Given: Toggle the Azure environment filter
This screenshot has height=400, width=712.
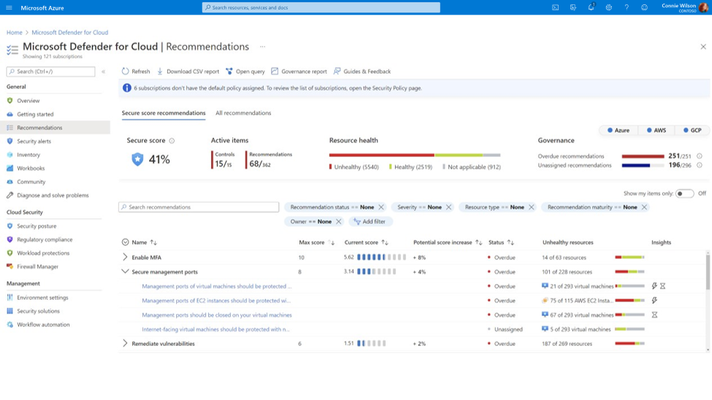Looking at the screenshot, I should pos(618,130).
